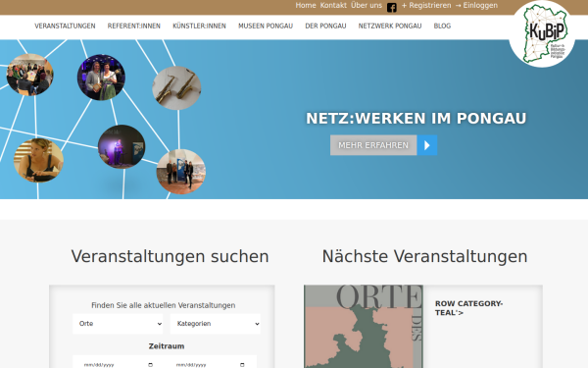Click the 'NETZ:WERKEN IM PONGAU' headline

pyautogui.click(x=416, y=119)
